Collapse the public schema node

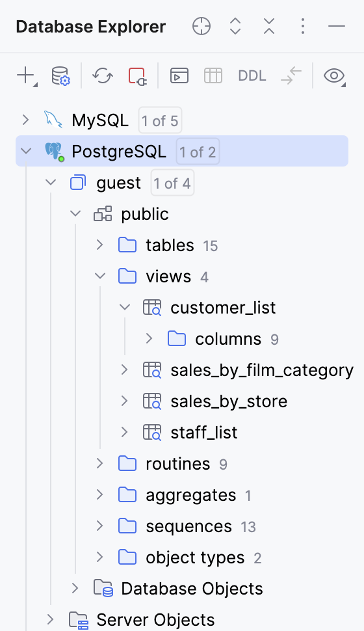click(75, 213)
